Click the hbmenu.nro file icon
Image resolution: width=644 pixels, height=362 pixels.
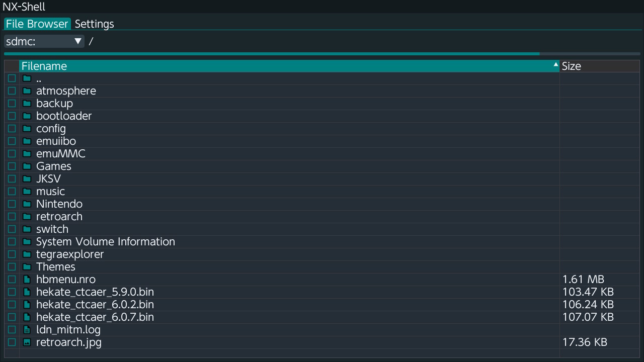pos(27,280)
